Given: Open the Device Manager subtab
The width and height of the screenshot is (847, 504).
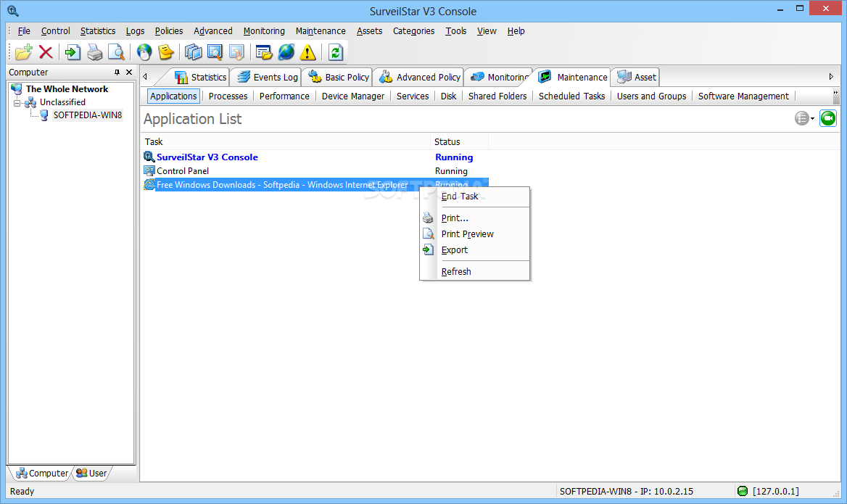Looking at the screenshot, I should pyautogui.click(x=352, y=96).
